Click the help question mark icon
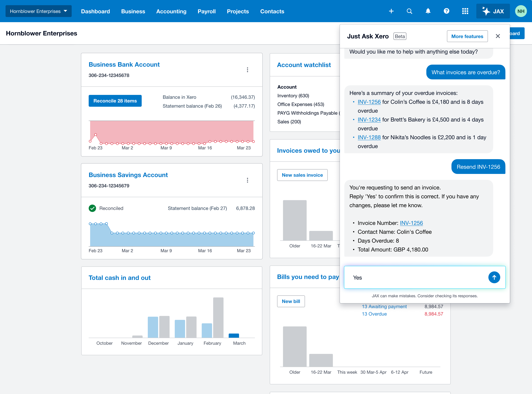Screen dimensions: 532x394 point(446,11)
